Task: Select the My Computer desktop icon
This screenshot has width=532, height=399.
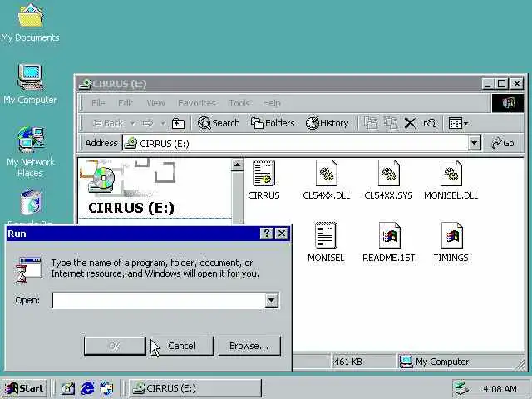Action: coord(30,84)
